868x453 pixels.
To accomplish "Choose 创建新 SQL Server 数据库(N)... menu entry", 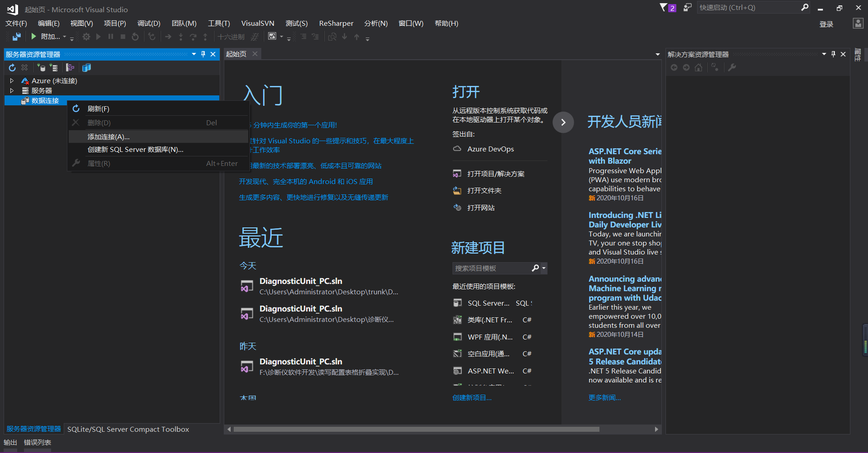I will (x=158, y=150).
